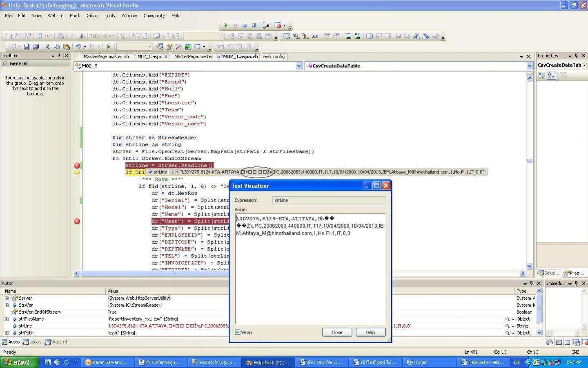Image resolution: width=588 pixels, height=368 pixels.
Task: Open the Debug menu
Action: point(91,16)
